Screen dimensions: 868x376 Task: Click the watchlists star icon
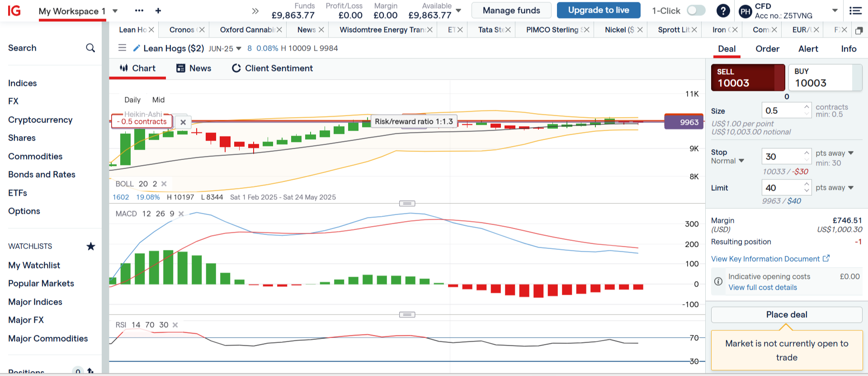point(91,246)
